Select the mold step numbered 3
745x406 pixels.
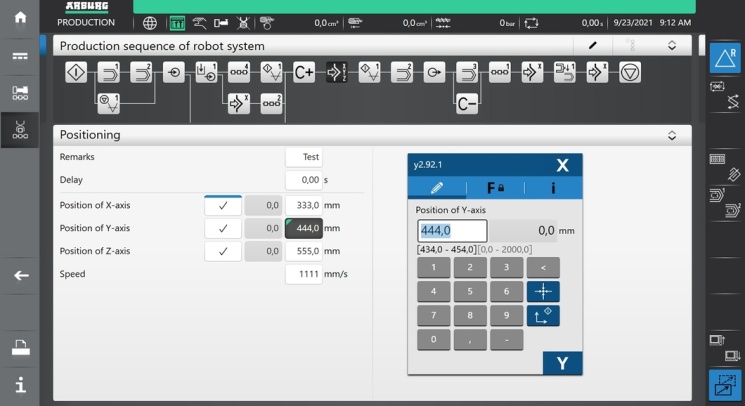[x=467, y=73]
